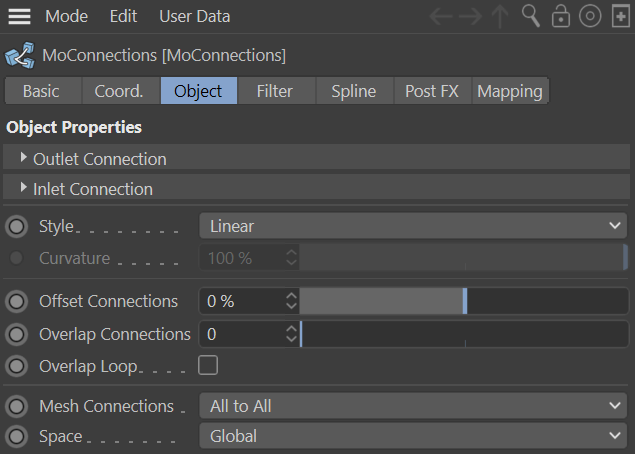Click the back arrow navigation icon
This screenshot has width=635, height=454.
[441, 16]
